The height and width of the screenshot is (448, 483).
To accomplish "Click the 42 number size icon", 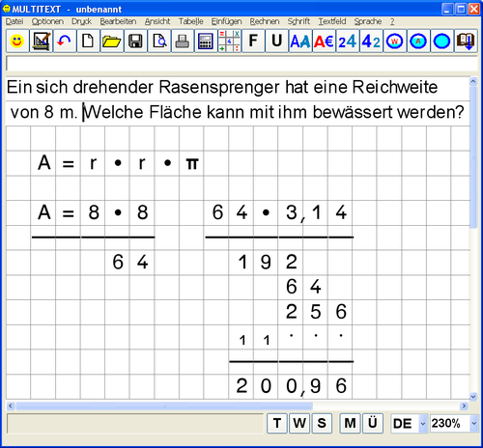I will (371, 41).
